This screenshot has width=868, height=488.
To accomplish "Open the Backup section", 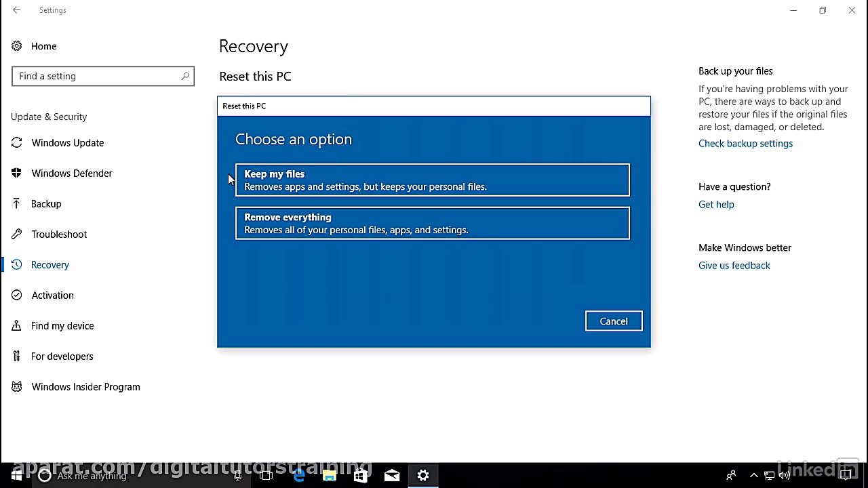I will point(45,203).
